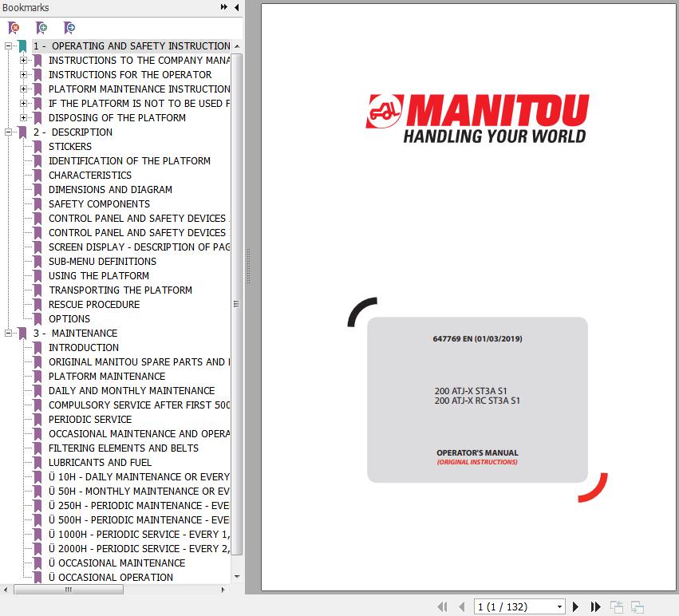Go to the first page
Viewport: 679px width, 616px height.
pos(442,606)
